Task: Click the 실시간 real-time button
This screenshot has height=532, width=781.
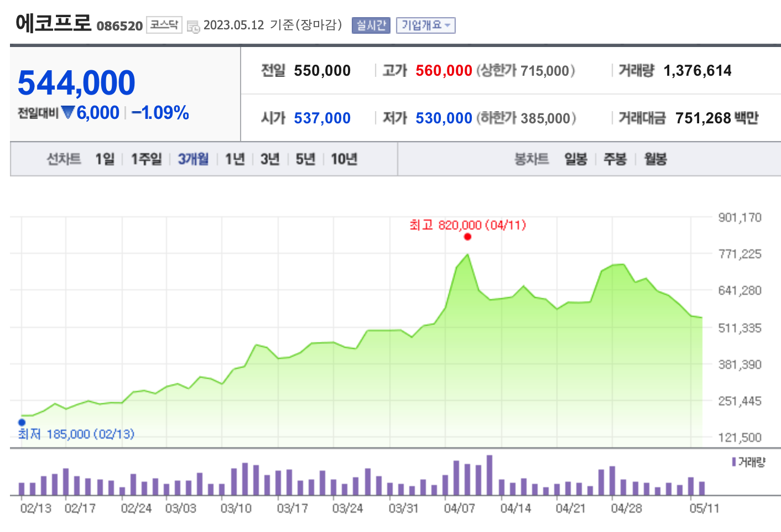Action: point(371,25)
